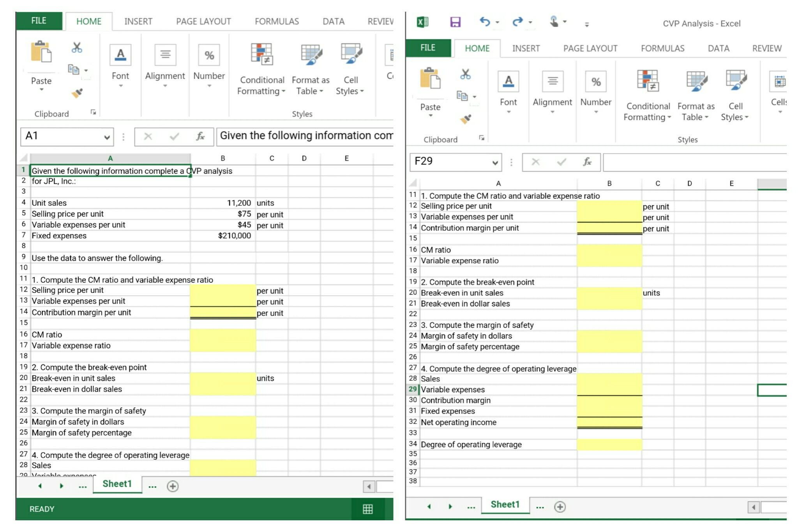Screen dimensions: 798x532
Task: Click the Insert Function fx icon left workbook
Action: [200, 137]
